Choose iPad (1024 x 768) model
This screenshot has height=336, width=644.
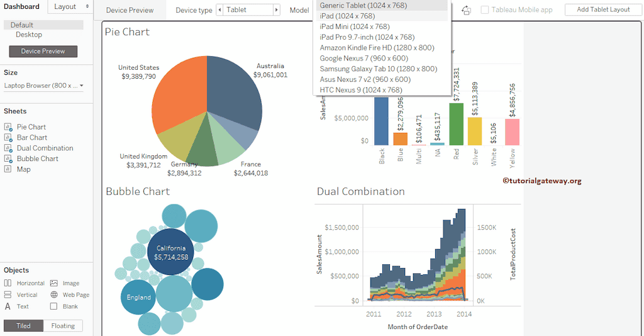tap(380, 16)
